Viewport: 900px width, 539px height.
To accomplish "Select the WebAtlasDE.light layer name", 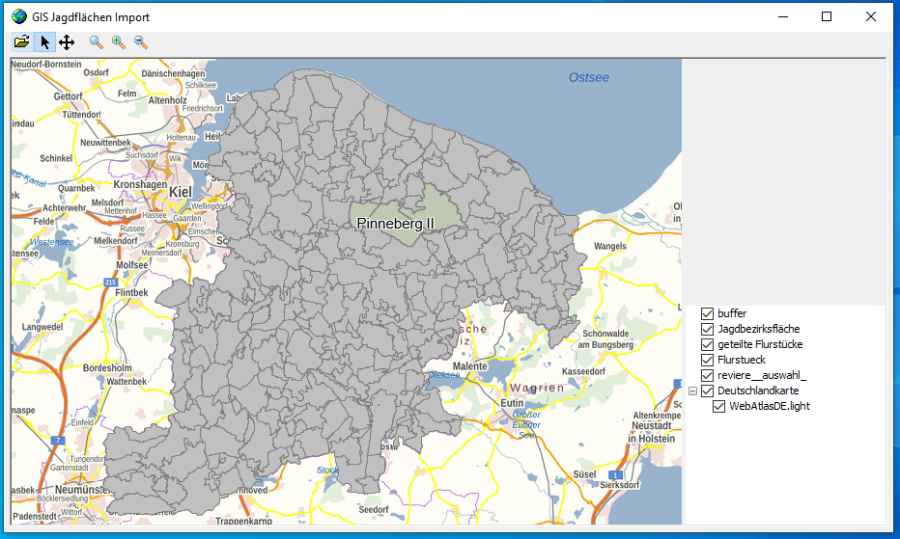I will [769, 406].
